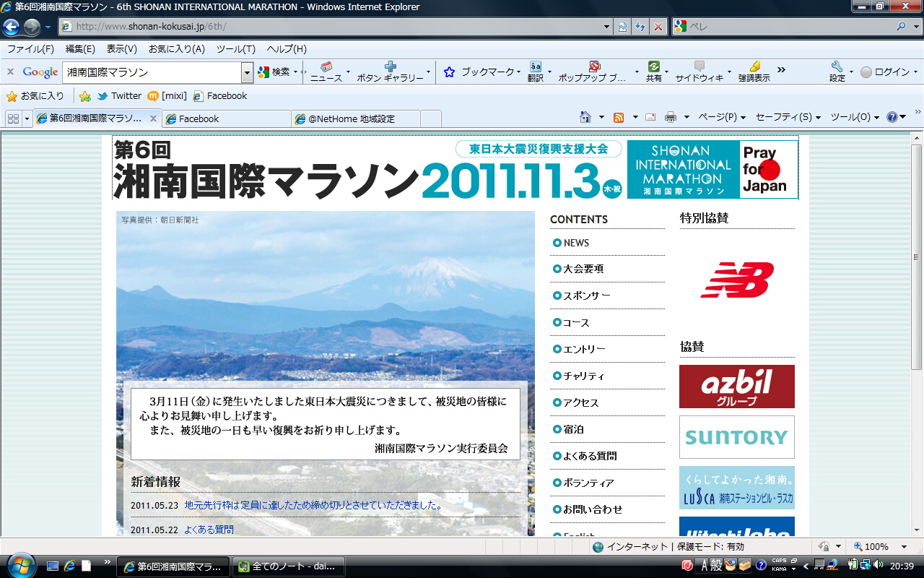Click the page vertical scrollbar thumb

click(x=917, y=257)
